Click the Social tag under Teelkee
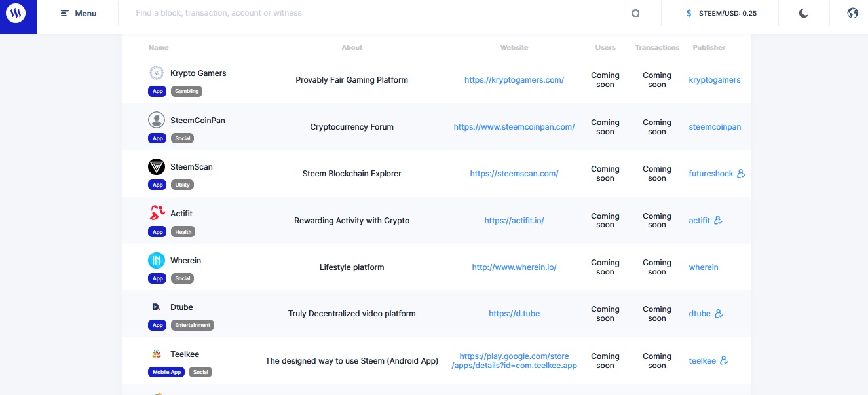Viewport: 868px width, 395px height. point(200,372)
